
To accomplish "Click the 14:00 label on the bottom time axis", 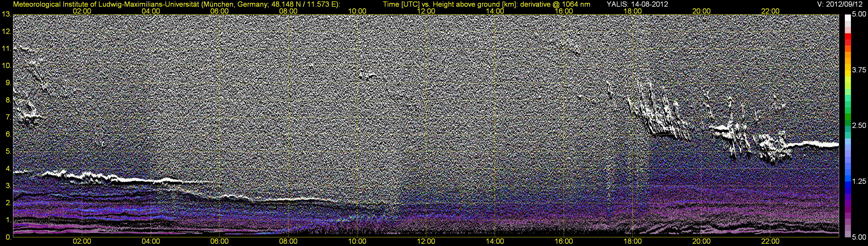I will tap(495, 241).
